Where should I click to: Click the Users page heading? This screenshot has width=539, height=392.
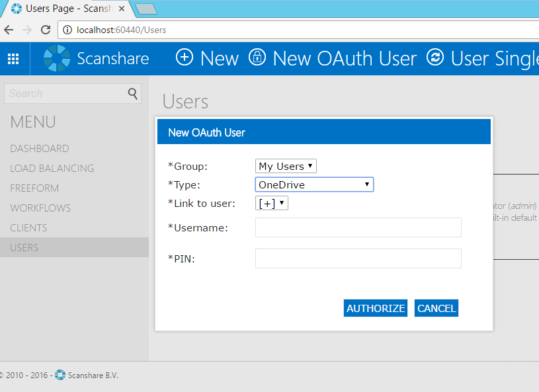click(185, 102)
